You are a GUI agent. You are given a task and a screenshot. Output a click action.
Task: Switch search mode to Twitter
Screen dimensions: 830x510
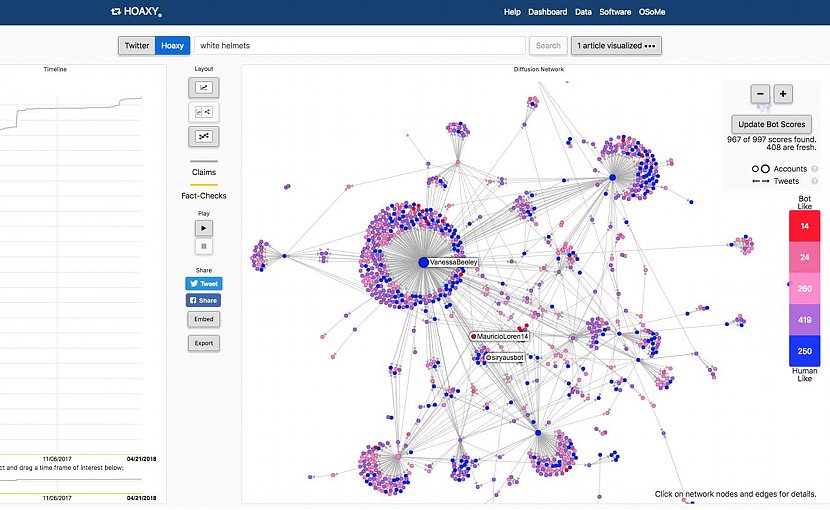[x=137, y=46]
